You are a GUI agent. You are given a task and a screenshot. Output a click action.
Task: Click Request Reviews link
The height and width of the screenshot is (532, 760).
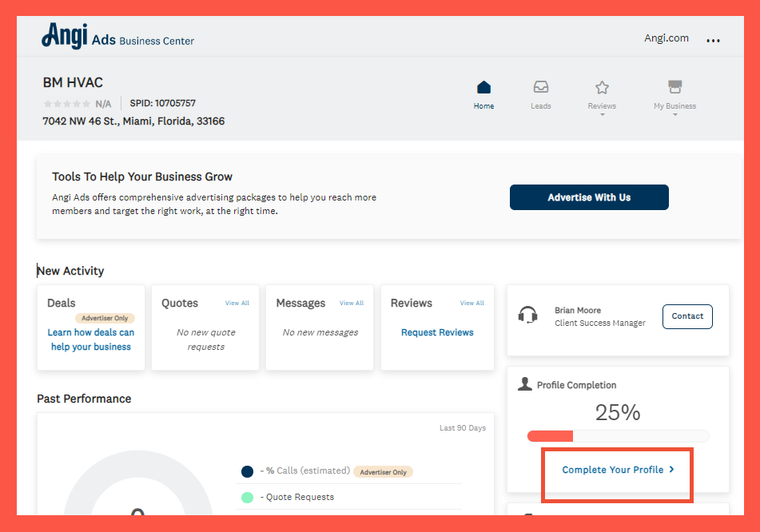pos(437,332)
